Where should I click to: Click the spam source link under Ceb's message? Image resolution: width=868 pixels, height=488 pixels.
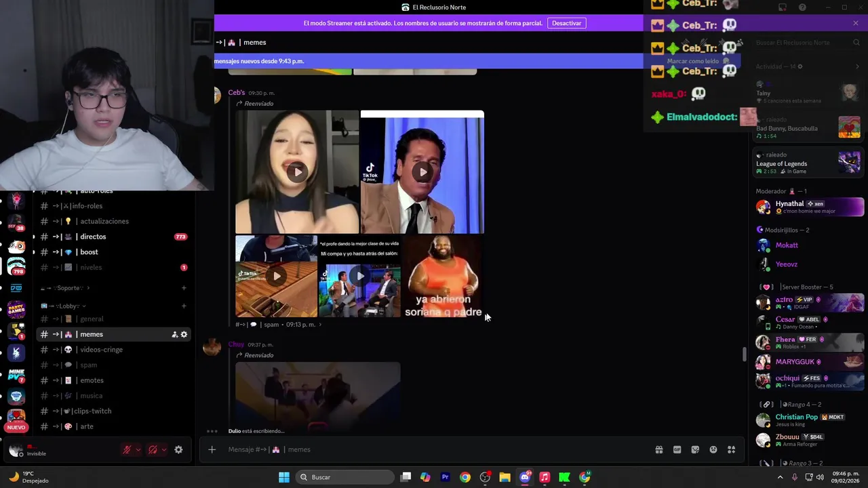[279, 325]
